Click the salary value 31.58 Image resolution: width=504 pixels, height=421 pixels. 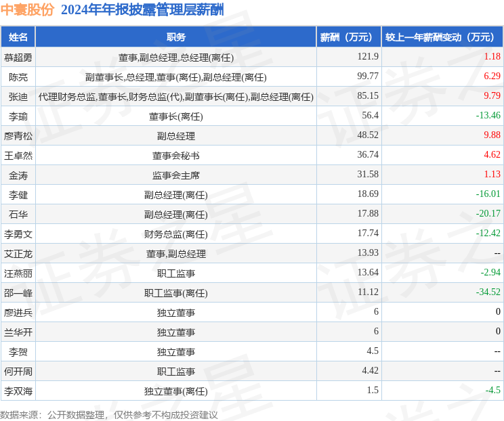(x=368, y=174)
